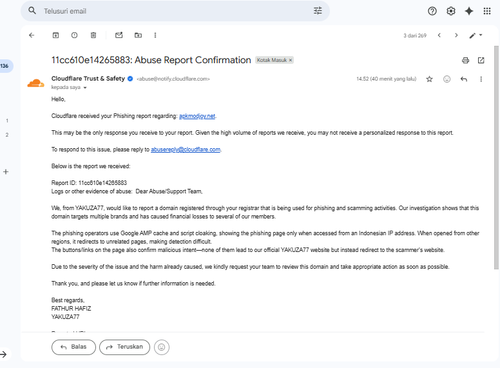Go to older email arrow
Image resolution: width=500 pixels, height=368 pixels.
coord(456,35)
